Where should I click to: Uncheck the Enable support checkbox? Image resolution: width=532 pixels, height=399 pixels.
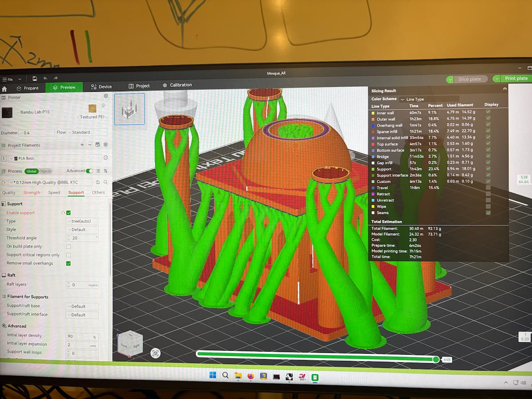coord(68,213)
